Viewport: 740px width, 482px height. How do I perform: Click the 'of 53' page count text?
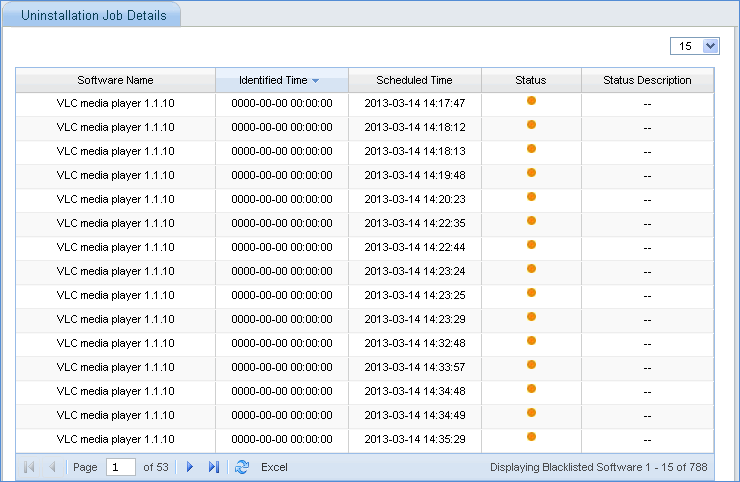(x=156, y=467)
